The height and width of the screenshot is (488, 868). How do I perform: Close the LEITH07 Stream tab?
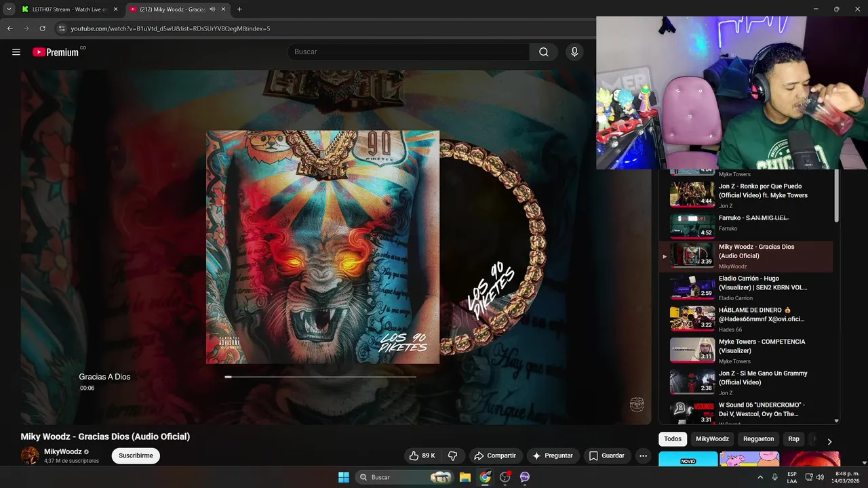115,9
